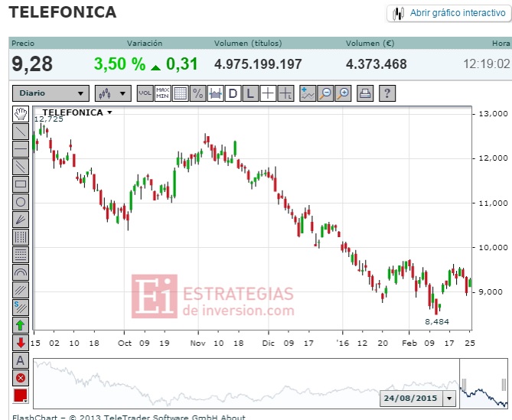
Task: Click the 13,000 axis label
Action: 493,114
